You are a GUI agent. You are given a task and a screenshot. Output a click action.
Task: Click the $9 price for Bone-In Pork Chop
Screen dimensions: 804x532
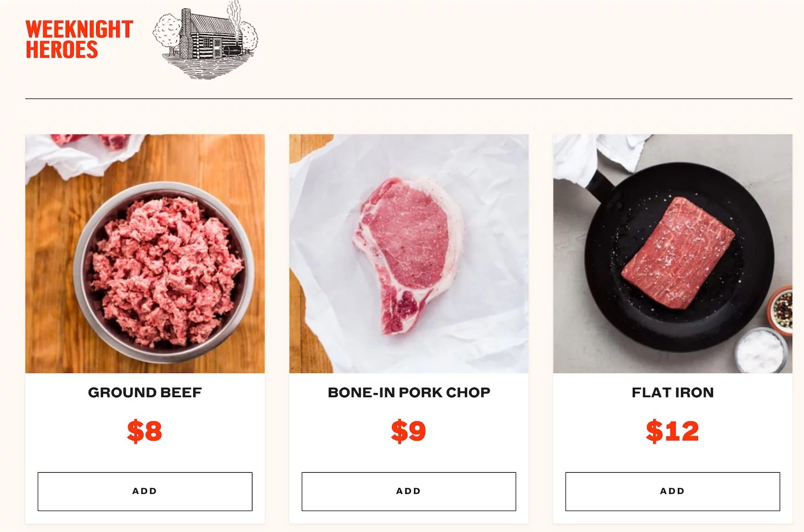click(x=409, y=431)
